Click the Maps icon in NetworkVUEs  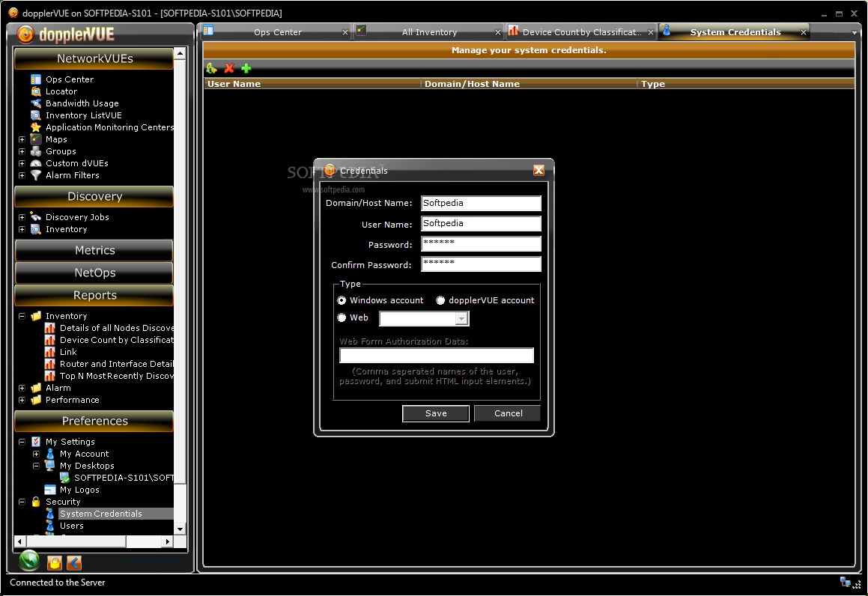pyautogui.click(x=36, y=139)
